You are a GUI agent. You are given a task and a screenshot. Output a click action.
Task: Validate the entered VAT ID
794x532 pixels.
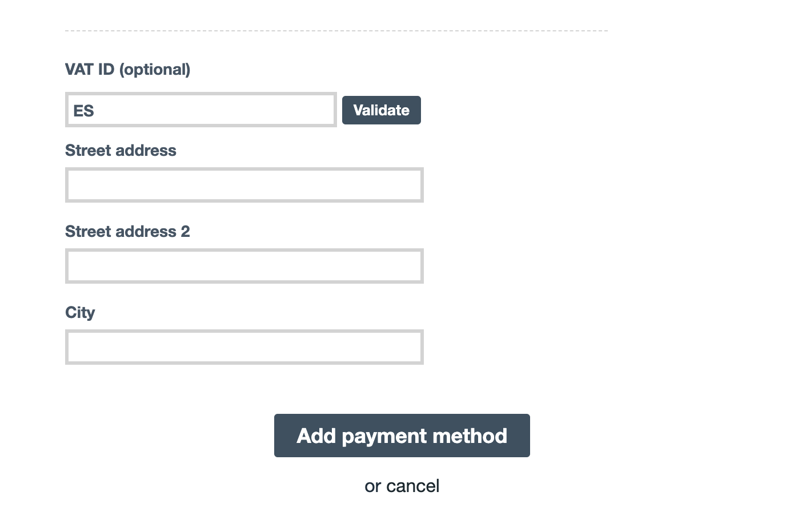point(381,110)
